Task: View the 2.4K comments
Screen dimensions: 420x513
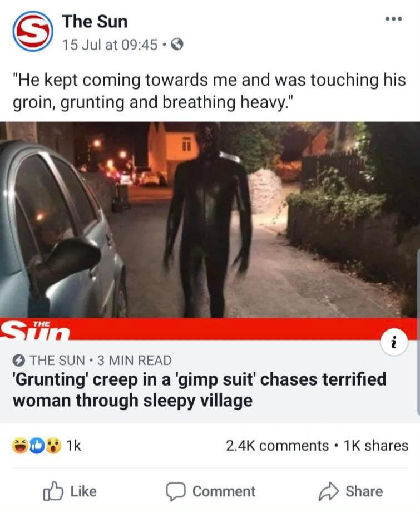Action: coord(278,446)
